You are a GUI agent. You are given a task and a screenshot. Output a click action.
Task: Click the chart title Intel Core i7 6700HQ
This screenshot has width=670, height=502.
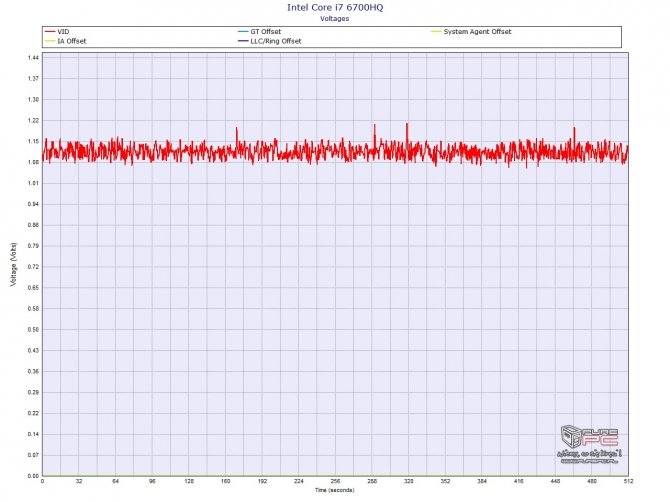(x=335, y=7)
